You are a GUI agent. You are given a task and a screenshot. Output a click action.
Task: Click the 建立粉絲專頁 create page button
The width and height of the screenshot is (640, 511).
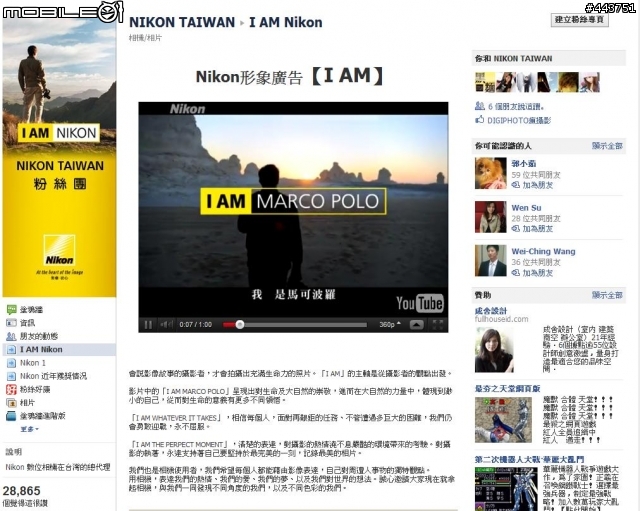click(x=580, y=20)
